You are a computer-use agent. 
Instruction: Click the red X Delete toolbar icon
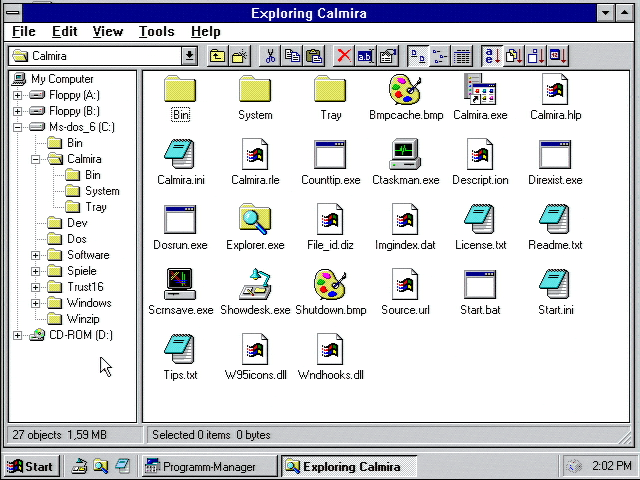click(344, 56)
